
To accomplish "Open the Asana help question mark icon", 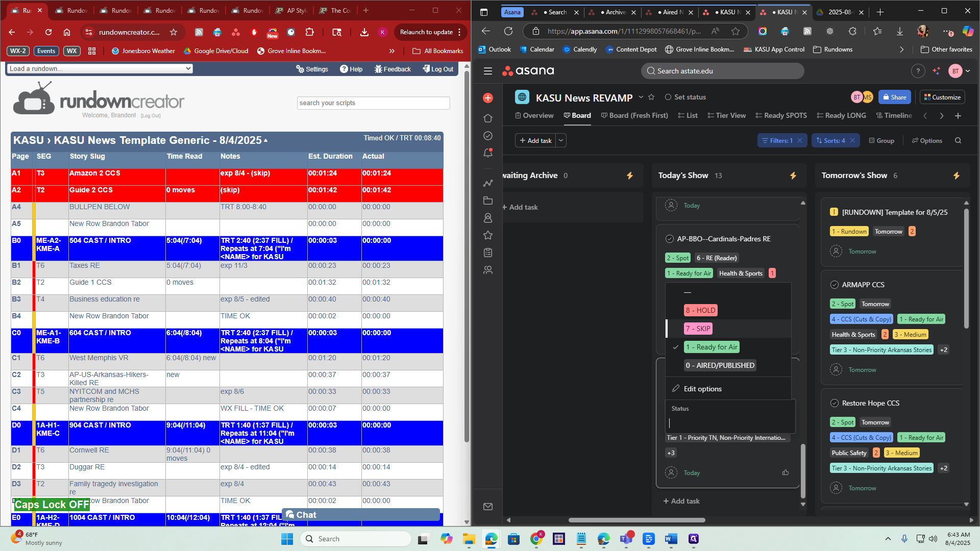I will pos(918,71).
